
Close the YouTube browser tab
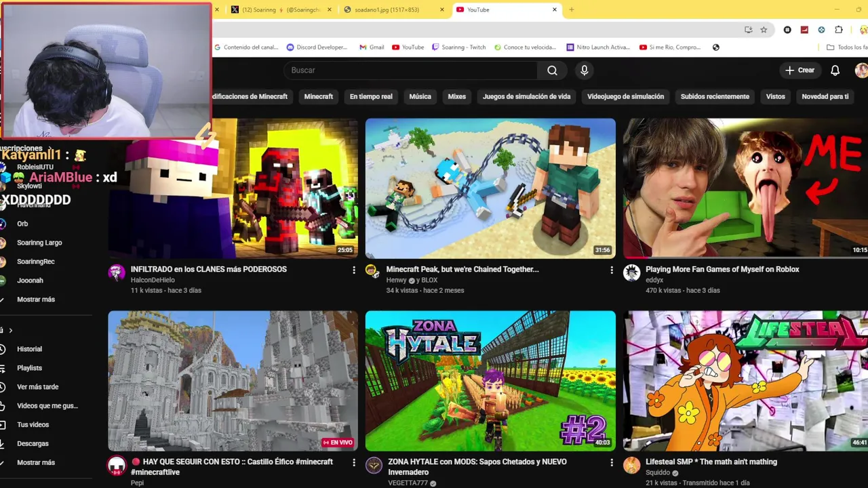(x=554, y=9)
